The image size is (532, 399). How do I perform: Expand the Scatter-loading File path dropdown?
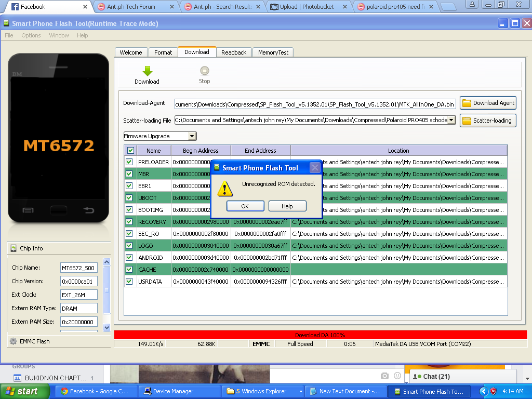point(451,120)
